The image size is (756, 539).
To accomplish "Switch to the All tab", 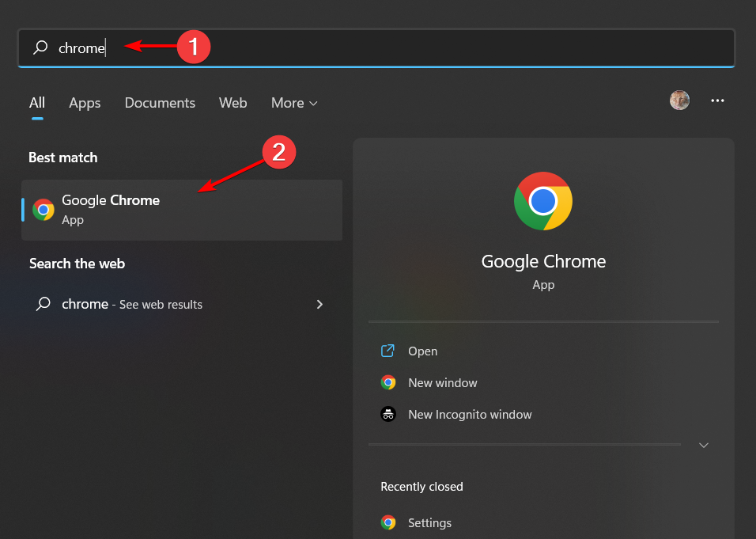I will pos(37,103).
